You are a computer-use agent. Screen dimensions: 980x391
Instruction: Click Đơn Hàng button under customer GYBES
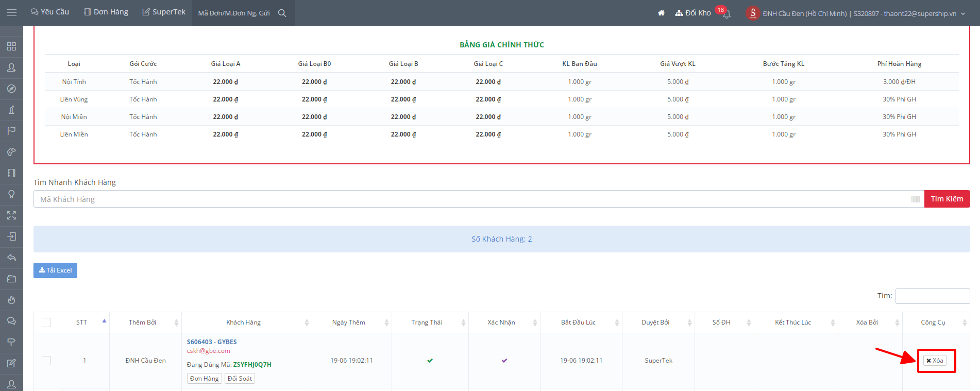tap(205, 379)
